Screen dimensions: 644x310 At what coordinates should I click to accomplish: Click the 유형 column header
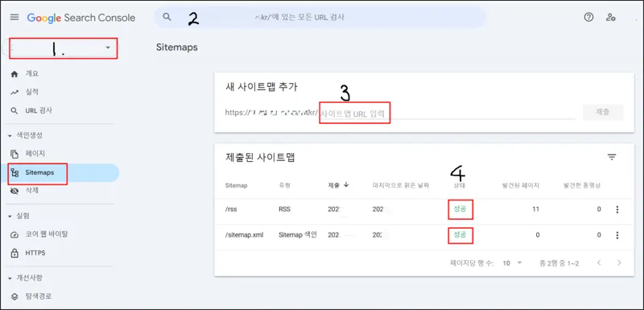[x=284, y=185]
